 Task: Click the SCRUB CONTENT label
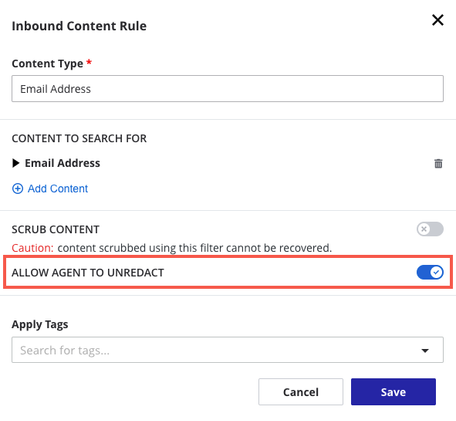pos(55,229)
